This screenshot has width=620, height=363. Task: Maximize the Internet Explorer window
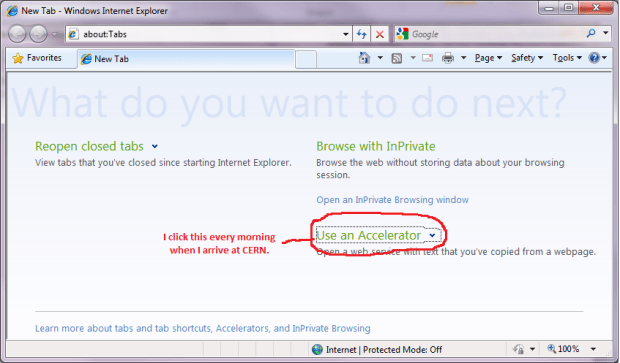pos(569,8)
